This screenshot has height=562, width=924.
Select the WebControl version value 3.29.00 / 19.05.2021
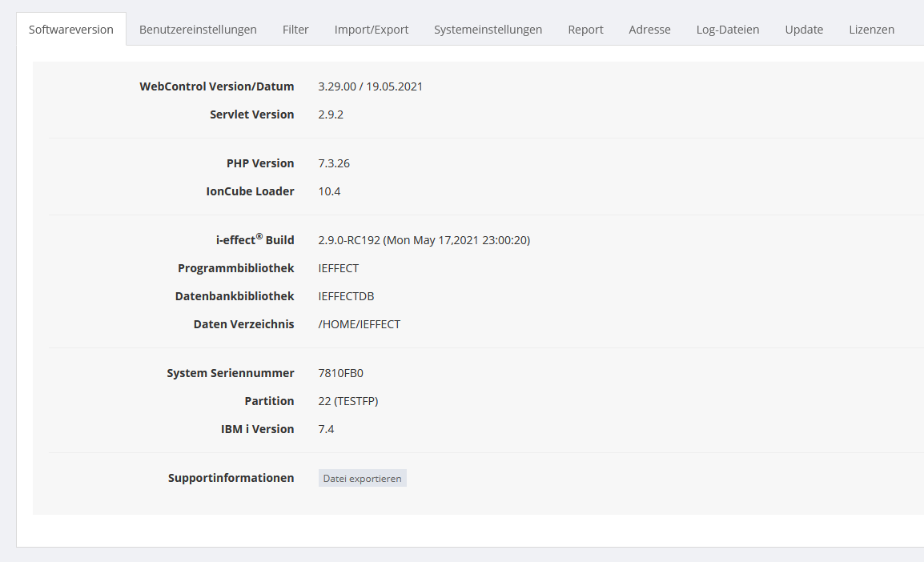coord(370,86)
